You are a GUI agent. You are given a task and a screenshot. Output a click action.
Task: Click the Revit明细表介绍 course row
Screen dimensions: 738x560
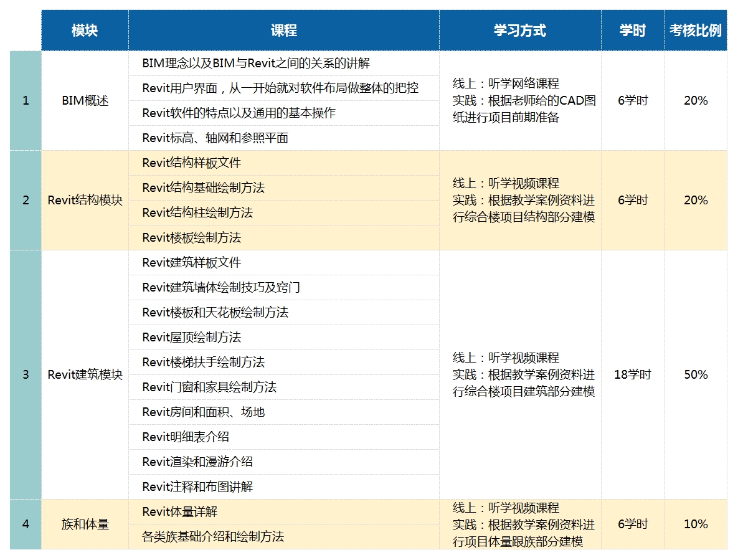point(186,437)
